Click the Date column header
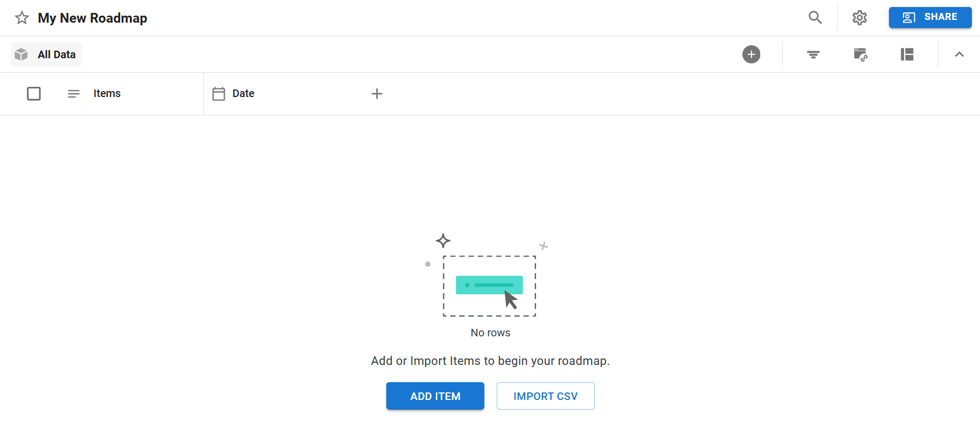This screenshot has width=980, height=442. pyautogui.click(x=243, y=94)
